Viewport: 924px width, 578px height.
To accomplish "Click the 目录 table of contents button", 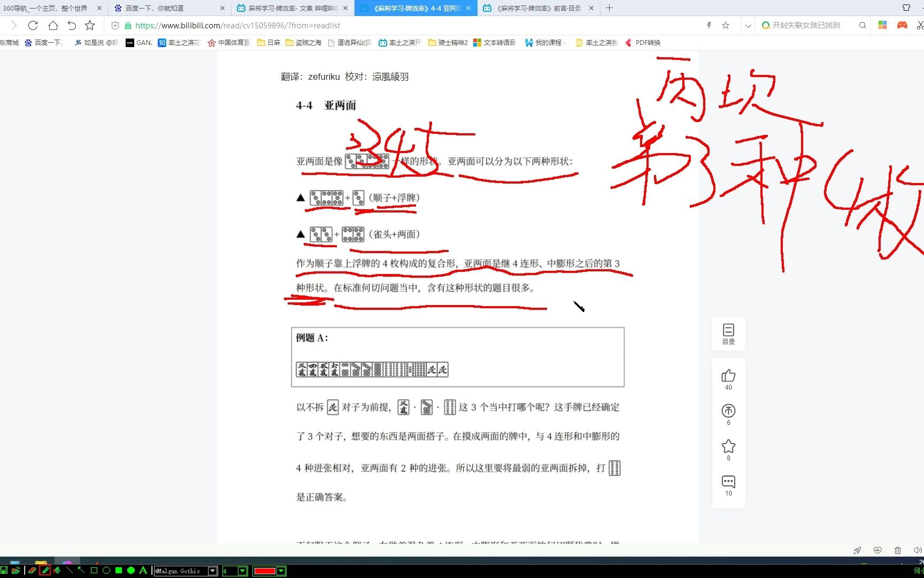I will tap(728, 334).
